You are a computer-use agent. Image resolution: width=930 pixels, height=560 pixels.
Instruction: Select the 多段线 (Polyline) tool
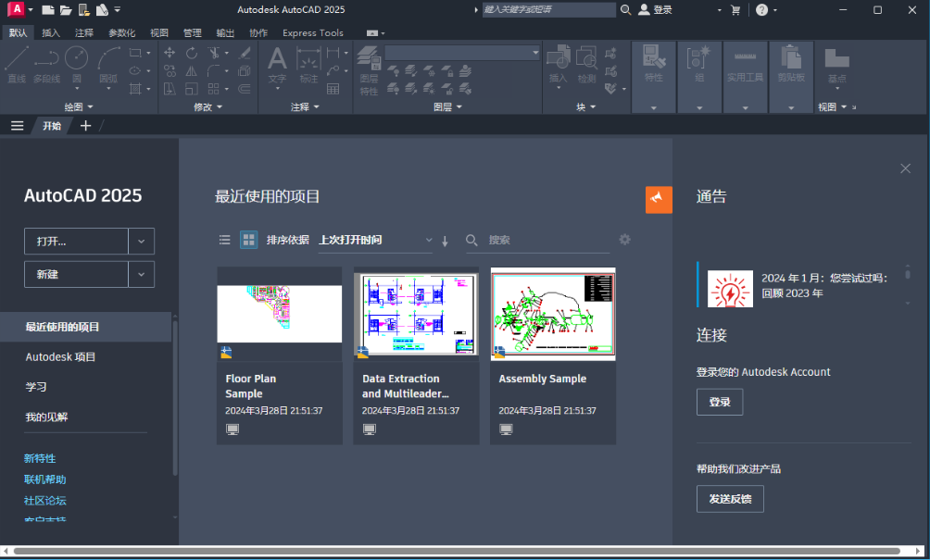(46, 65)
